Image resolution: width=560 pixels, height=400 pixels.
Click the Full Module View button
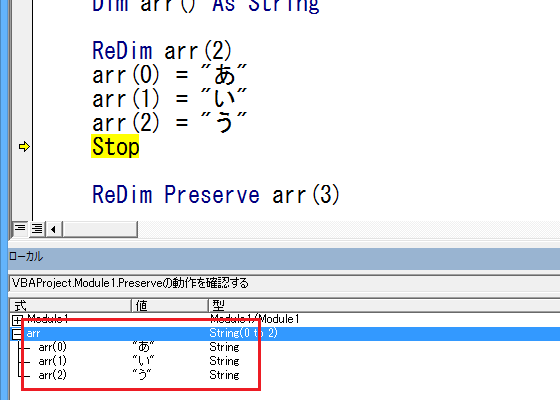(x=36, y=229)
